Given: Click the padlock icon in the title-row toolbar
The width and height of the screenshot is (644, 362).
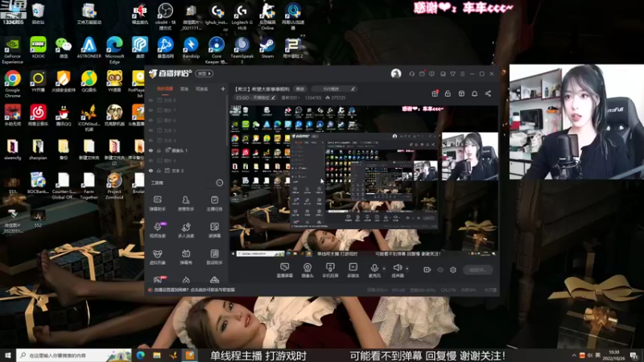Looking at the screenshot, I should (x=448, y=93).
